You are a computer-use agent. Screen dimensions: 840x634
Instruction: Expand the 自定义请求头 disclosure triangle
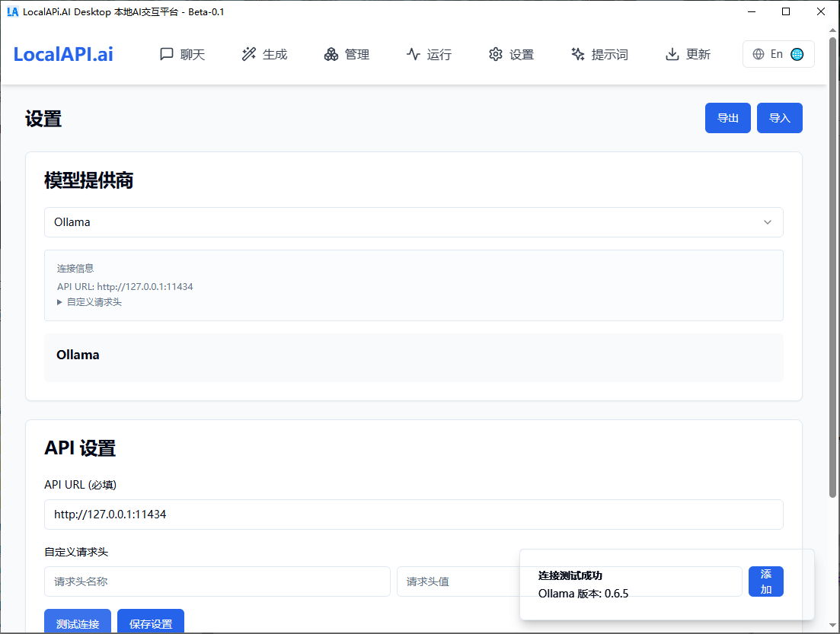point(59,302)
